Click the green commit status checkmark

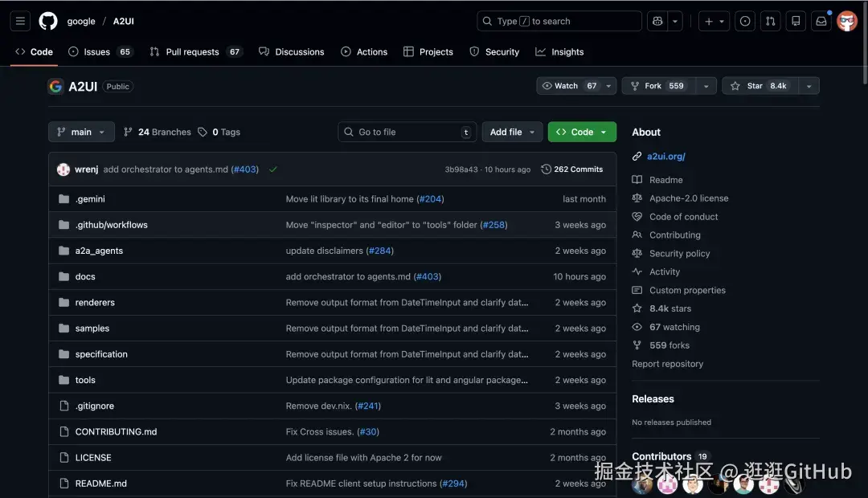coord(273,169)
